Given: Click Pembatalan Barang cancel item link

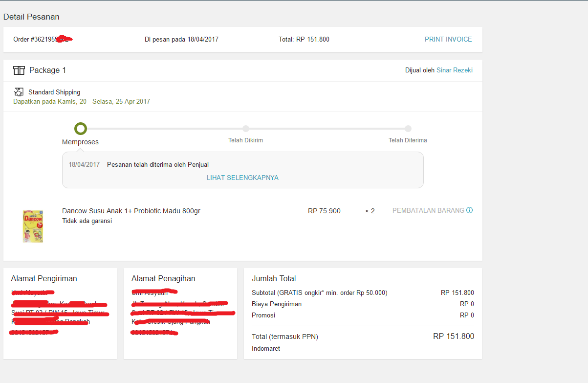Looking at the screenshot, I should click(x=428, y=210).
